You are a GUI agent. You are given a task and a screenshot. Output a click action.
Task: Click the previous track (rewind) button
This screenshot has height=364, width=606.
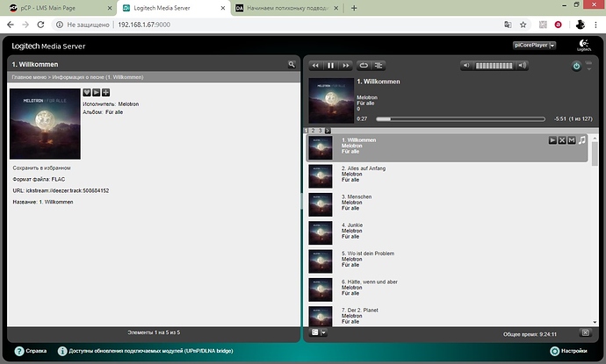[315, 66]
